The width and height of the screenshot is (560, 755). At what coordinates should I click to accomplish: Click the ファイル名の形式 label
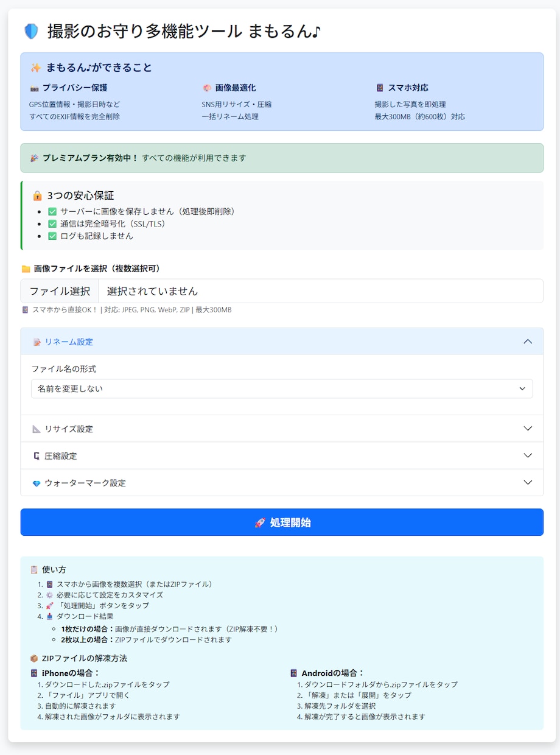(64, 369)
